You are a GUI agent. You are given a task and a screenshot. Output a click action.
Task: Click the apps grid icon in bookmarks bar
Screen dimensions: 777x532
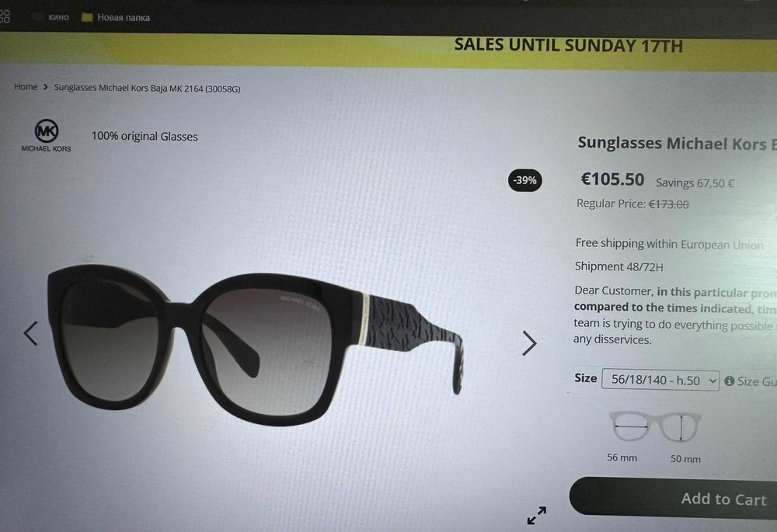[x=5, y=16]
